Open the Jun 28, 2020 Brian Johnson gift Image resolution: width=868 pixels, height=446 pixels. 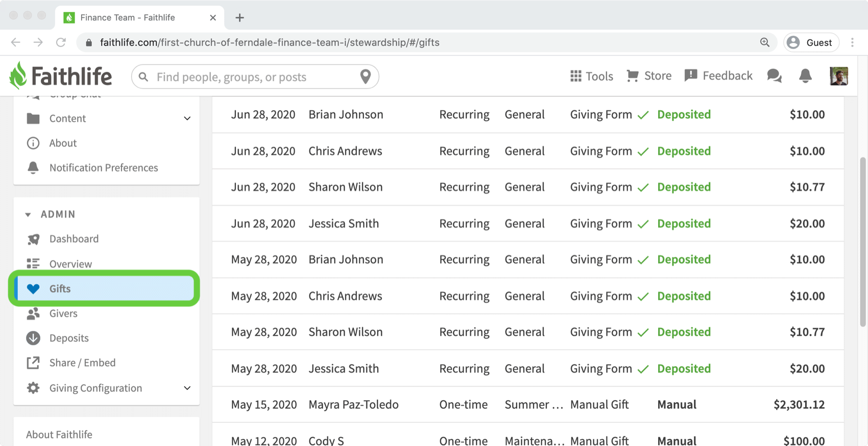click(528, 115)
